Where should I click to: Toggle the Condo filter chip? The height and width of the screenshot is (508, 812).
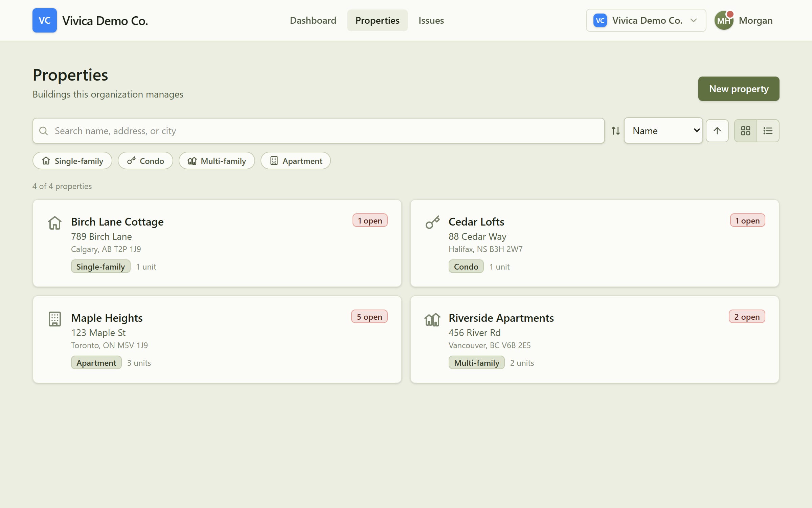(145, 161)
